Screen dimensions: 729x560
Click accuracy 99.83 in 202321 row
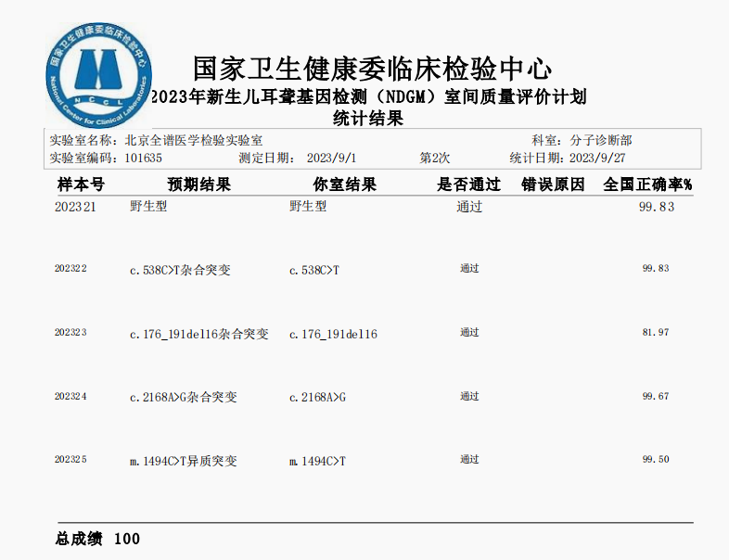click(x=657, y=207)
